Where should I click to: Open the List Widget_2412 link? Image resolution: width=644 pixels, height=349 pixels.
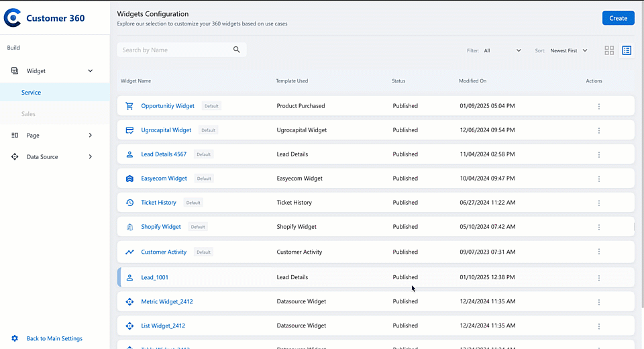coord(163,326)
